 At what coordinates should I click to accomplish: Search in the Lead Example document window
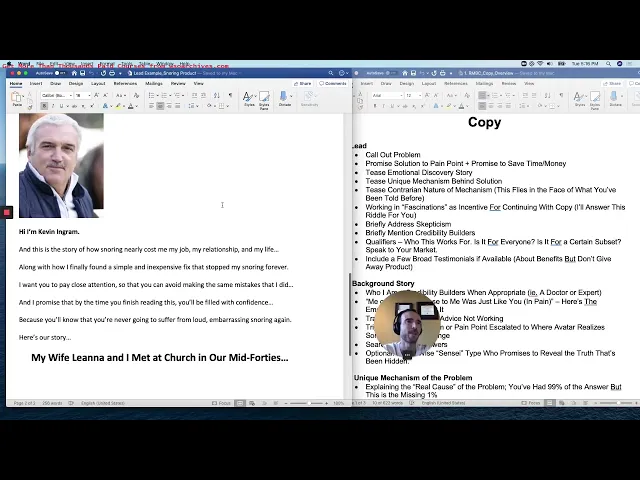pyautogui.click(x=331, y=73)
